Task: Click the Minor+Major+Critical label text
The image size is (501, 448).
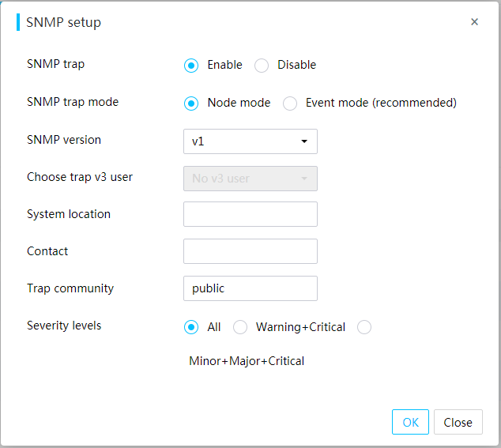Action: click(x=247, y=361)
